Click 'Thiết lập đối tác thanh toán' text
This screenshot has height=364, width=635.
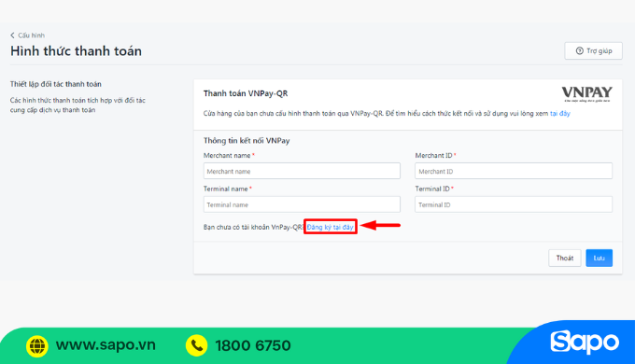56,84
